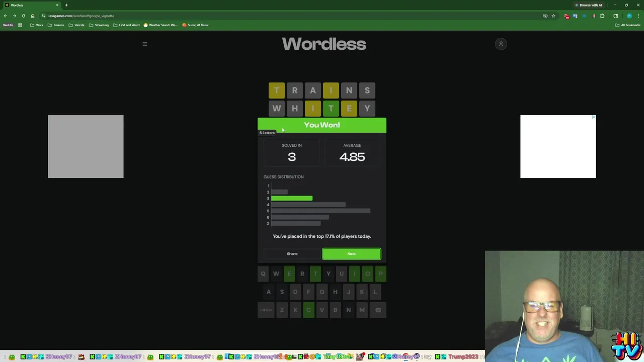644x362 pixels.
Task: Click the Share button in the win dialog
Action: (292, 254)
